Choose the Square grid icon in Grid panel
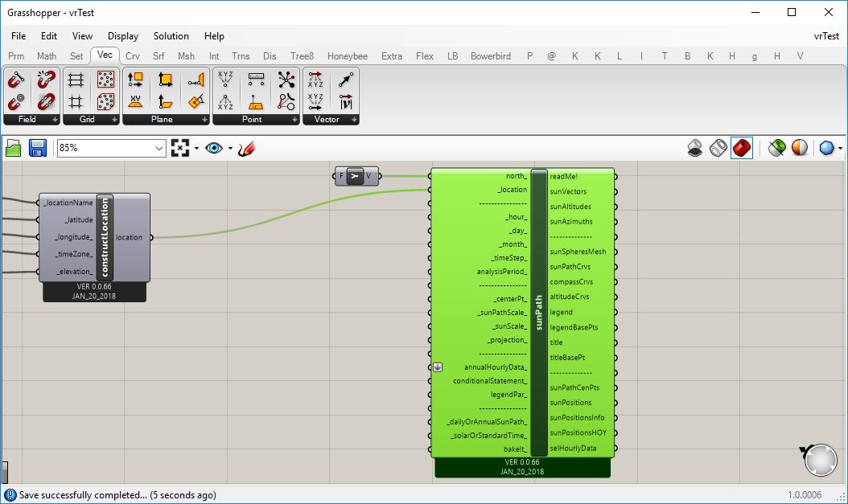The image size is (848, 504). coord(76,101)
